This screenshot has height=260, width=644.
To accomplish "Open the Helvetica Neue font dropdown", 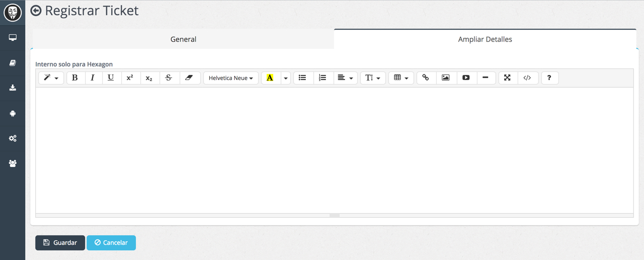I will tap(231, 78).
